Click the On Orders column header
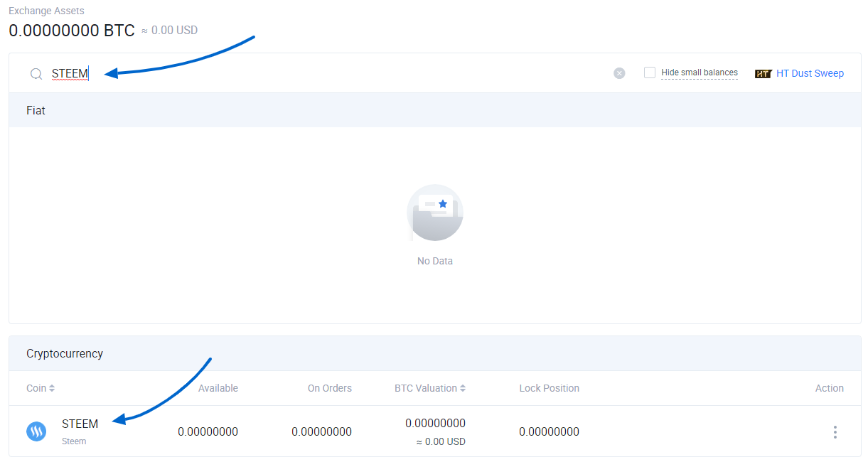The image size is (868, 467). point(329,388)
